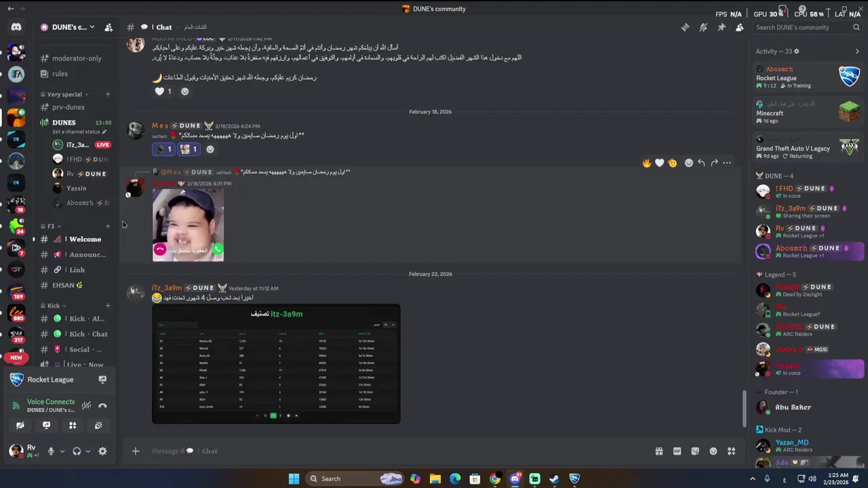Watch iTz_3a9m LIVE stream badge
868x488 pixels.
click(102, 145)
